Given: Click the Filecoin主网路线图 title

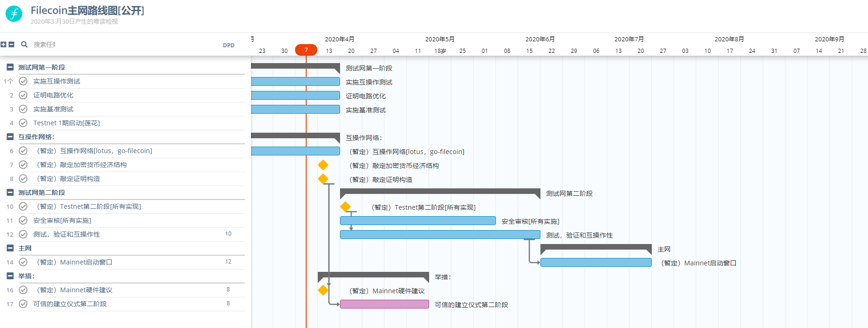Looking at the screenshot, I should click(87, 11).
